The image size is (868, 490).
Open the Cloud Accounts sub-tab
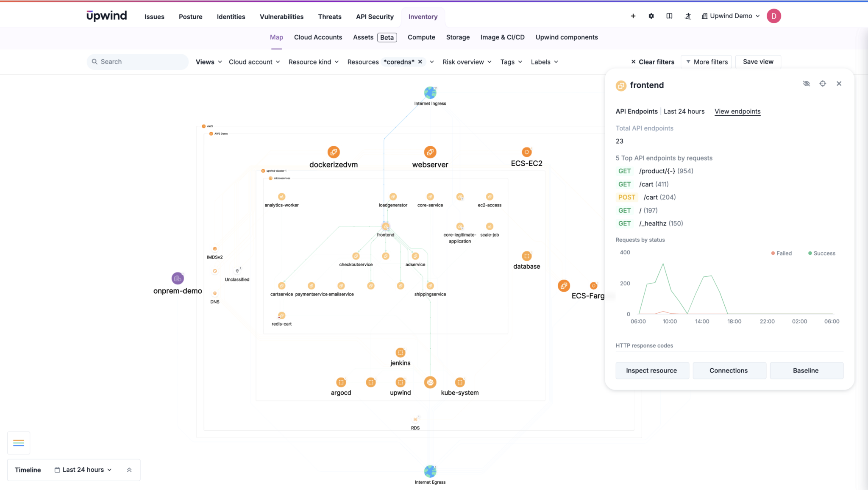point(318,37)
